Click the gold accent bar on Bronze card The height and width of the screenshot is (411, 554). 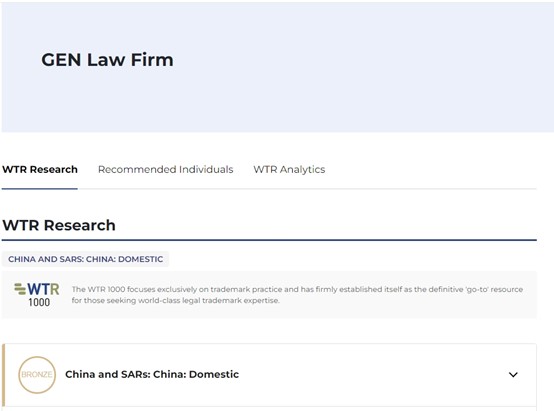click(3, 375)
